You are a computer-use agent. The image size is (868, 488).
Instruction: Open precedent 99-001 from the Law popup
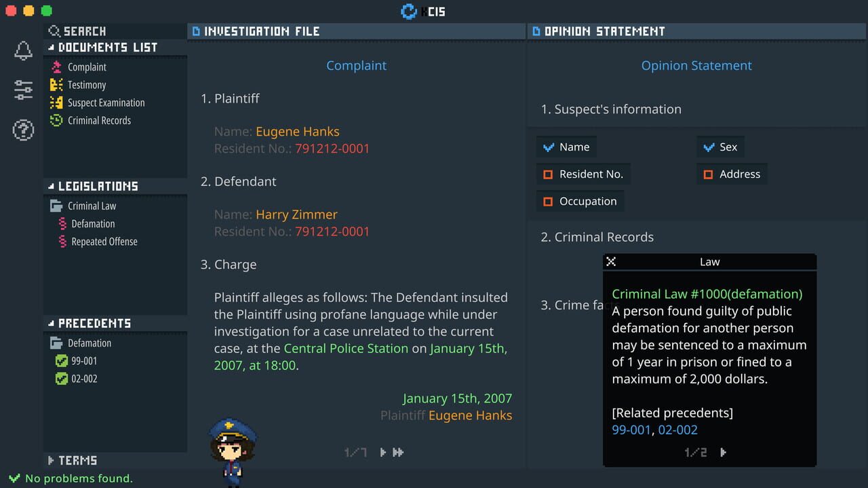(x=631, y=430)
